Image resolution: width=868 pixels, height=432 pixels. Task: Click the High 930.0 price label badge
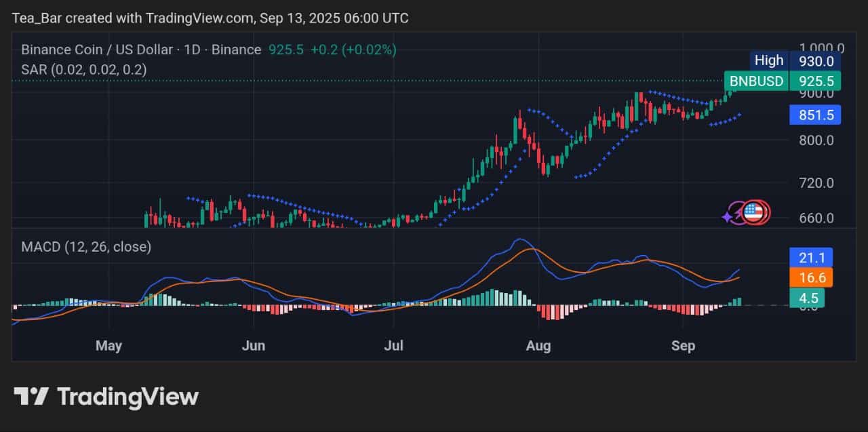[795, 60]
